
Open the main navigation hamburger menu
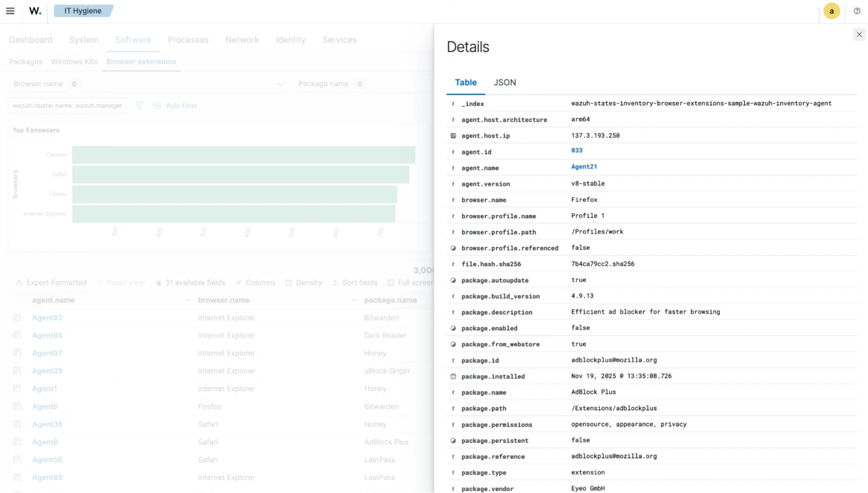[10, 10]
